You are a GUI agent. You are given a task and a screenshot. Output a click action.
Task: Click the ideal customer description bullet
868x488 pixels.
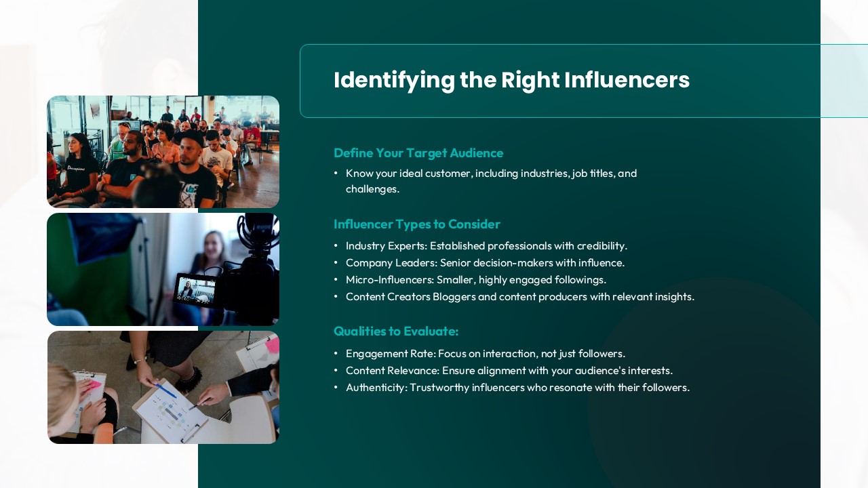[x=491, y=181]
